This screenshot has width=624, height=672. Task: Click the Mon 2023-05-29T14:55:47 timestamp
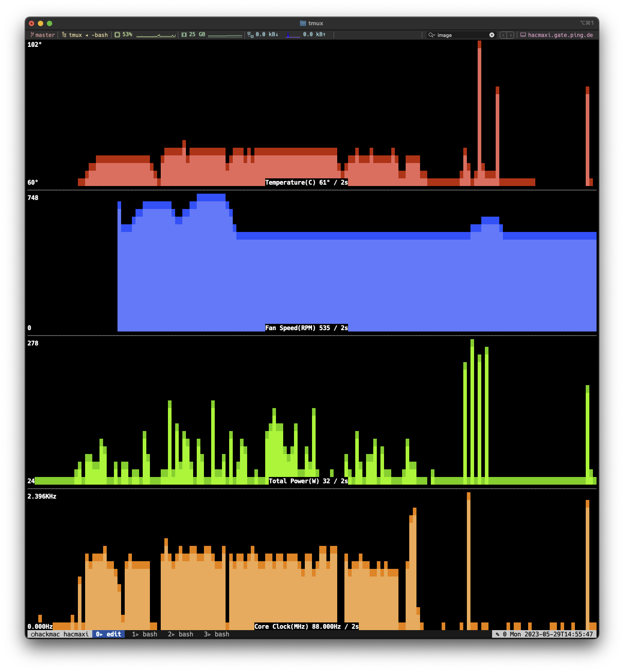point(552,634)
